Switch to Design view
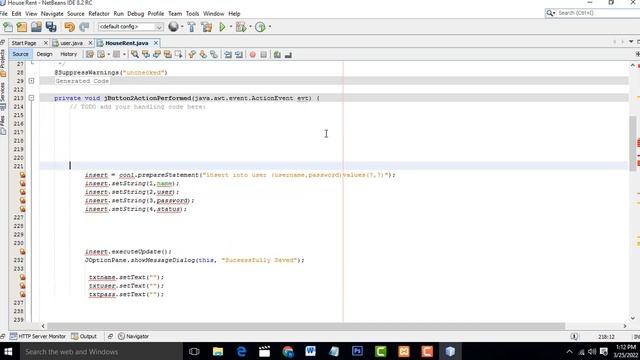Image resolution: width=640 pixels, height=360 pixels. pyautogui.click(x=44, y=54)
